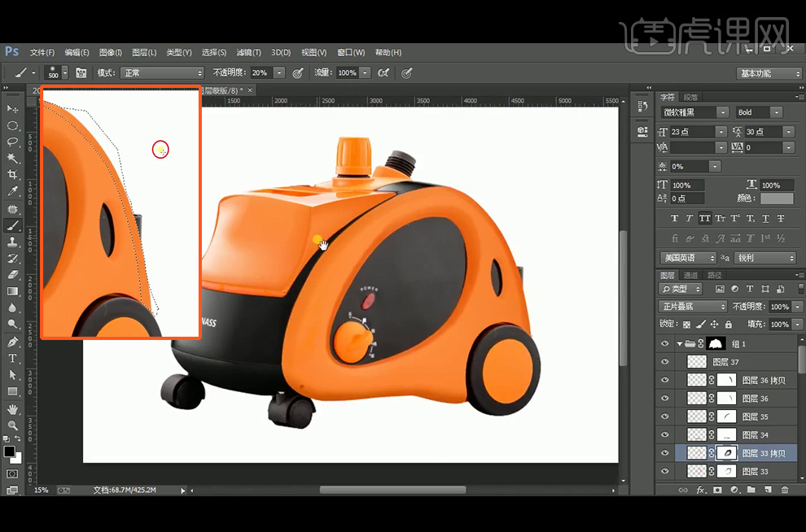Open the 图层(L) menu
806x532 pixels.
click(144, 53)
